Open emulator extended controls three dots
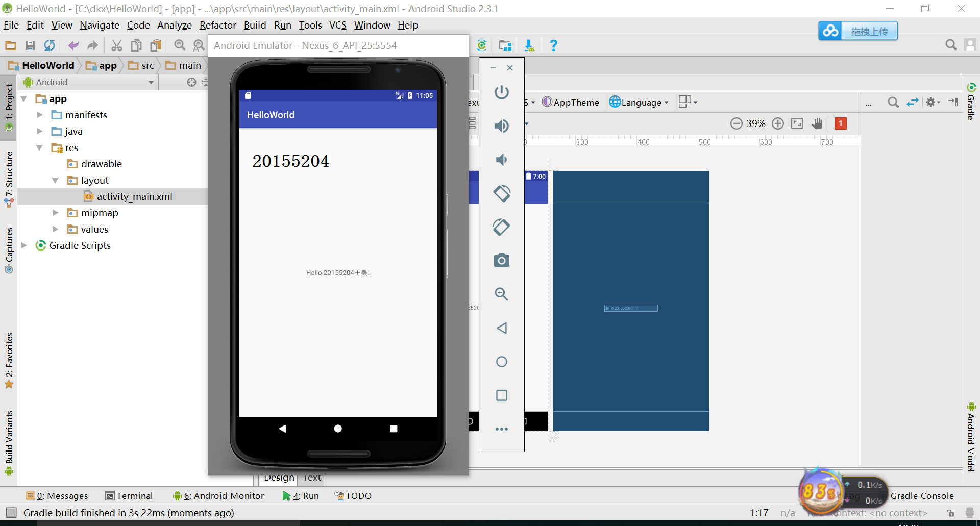 point(502,429)
